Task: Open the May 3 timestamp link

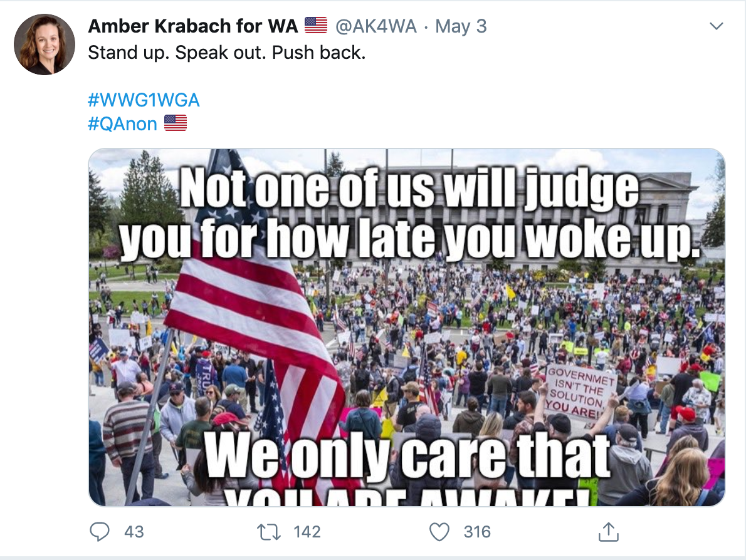Action: tap(461, 26)
